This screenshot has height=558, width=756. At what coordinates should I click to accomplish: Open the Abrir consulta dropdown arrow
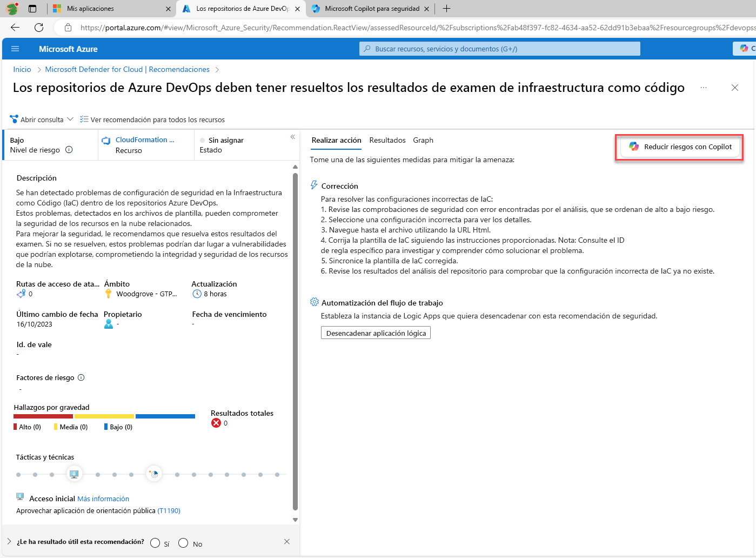point(70,119)
